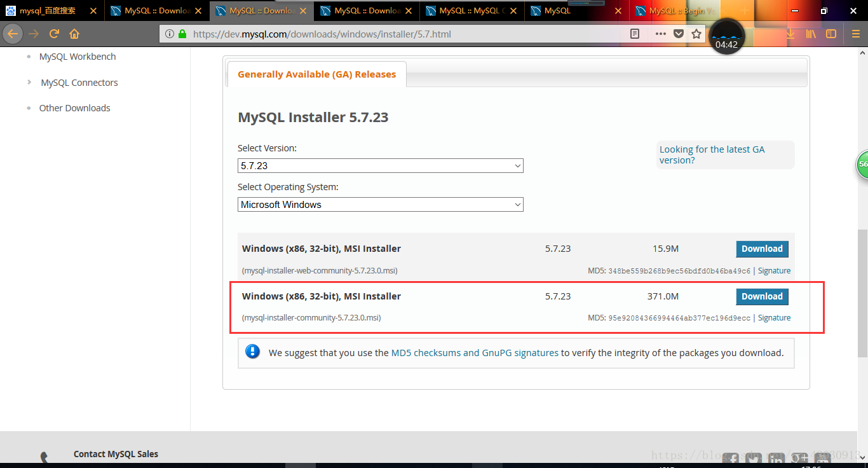The image size is (868, 468).
Task: Click the green padlock security icon
Action: (x=182, y=34)
